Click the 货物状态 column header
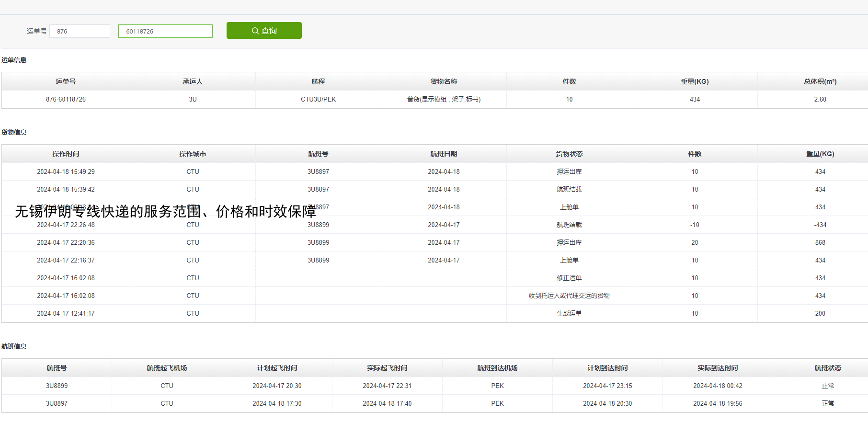Viewport: 868px width, 422px height. (x=569, y=154)
